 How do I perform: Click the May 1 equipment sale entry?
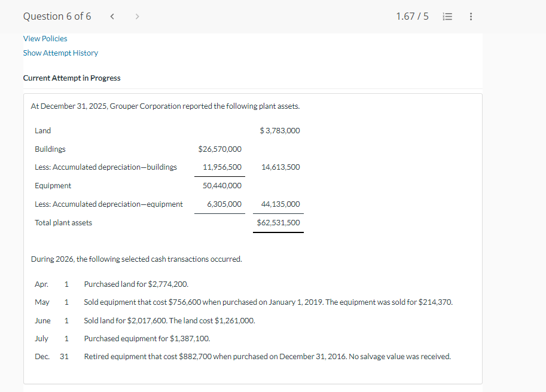point(267,302)
